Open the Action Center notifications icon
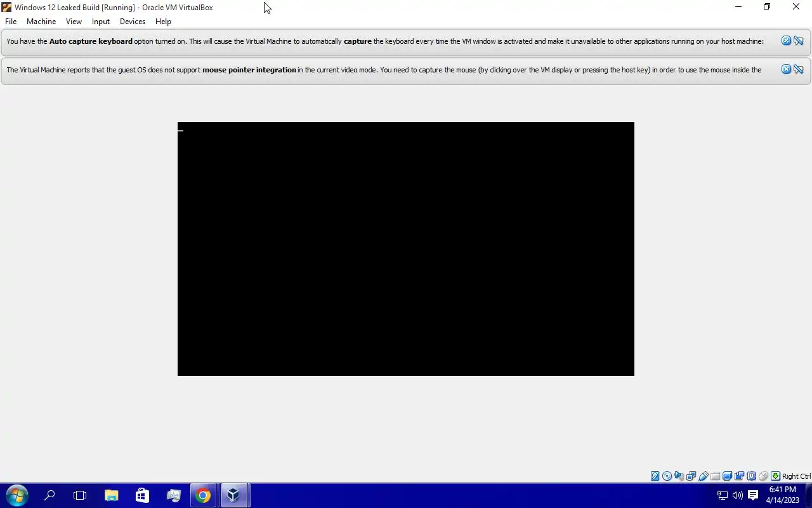This screenshot has width=812, height=508. point(753,495)
